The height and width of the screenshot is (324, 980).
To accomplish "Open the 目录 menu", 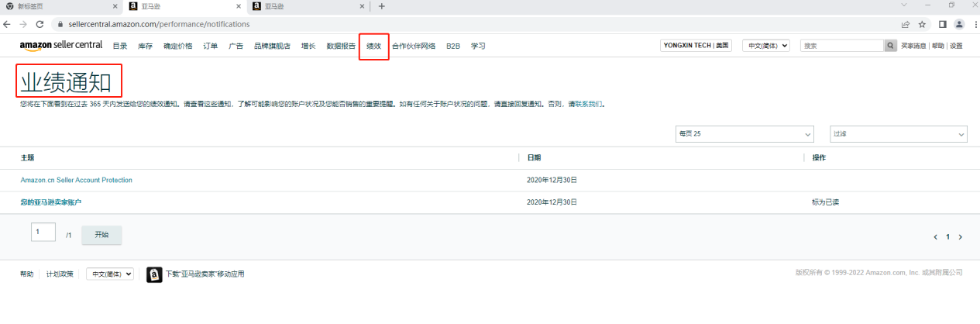I will tap(120, 46).
